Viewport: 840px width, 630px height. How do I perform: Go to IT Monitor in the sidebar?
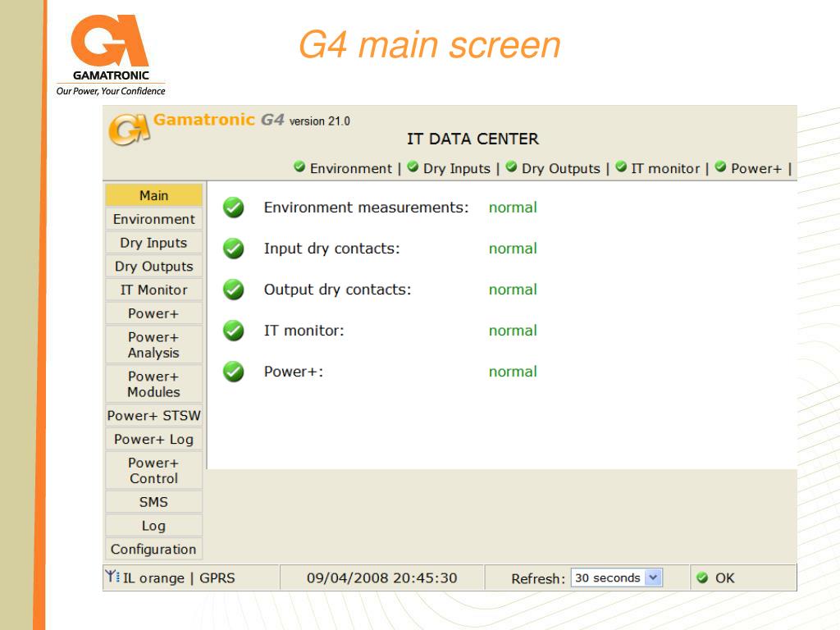[x=153, y=290]
